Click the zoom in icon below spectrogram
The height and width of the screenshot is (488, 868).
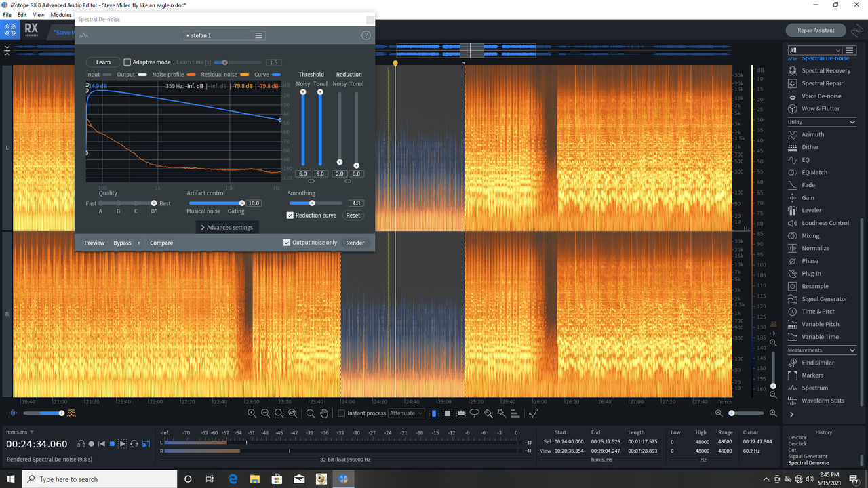coord(252,413)
